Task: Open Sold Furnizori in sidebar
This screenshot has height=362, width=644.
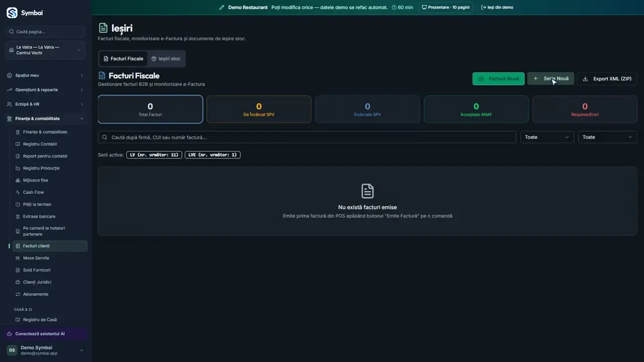Action: [x=50, y=270]
